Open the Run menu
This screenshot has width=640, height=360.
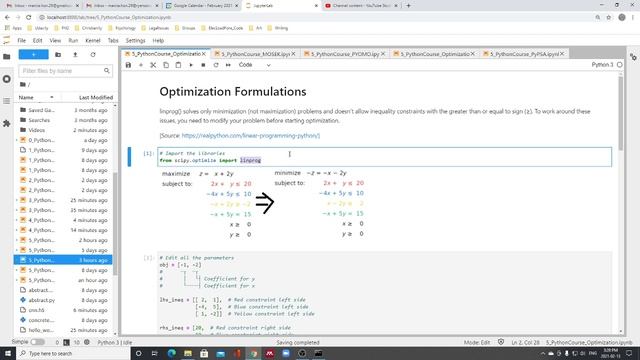73,40
